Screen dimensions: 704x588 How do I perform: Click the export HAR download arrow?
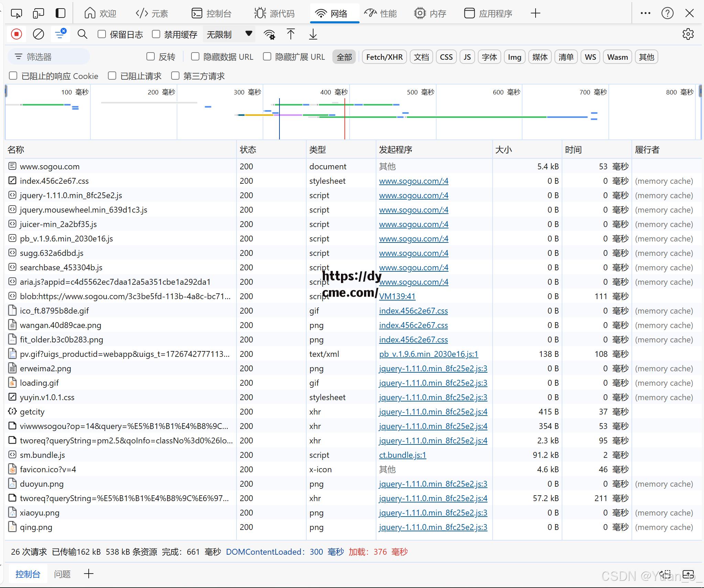click(x=313, y=34)
